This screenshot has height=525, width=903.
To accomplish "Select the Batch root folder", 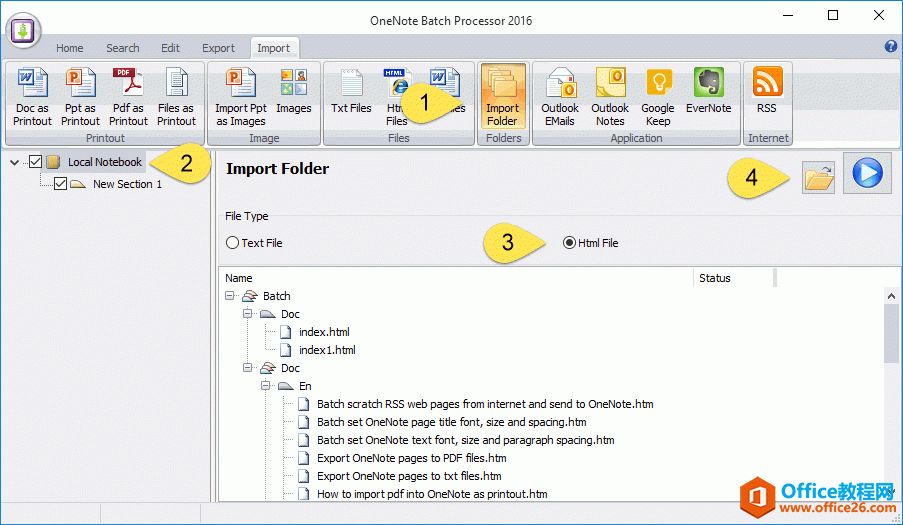I will 276,296.
